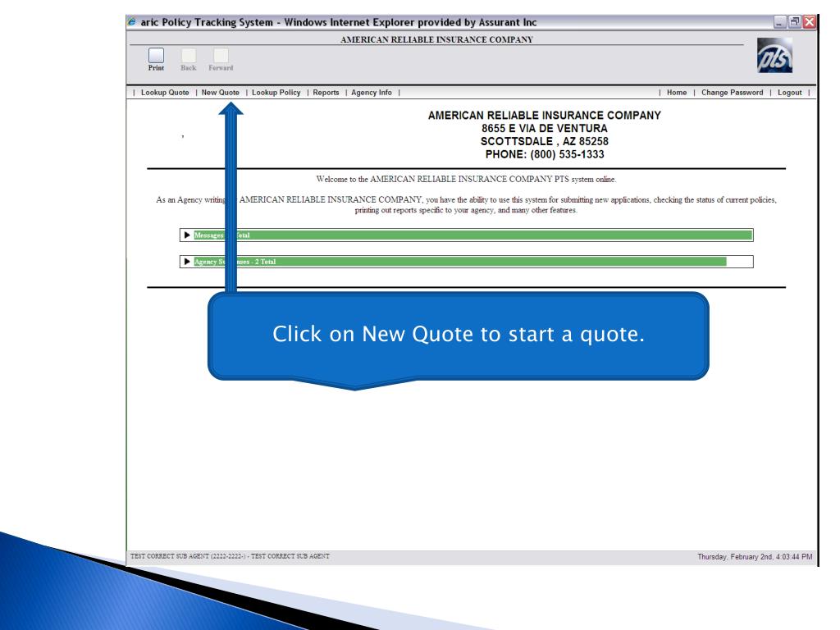This screenshot has height=630, width=840.
Task: Click the Logout link
Action: (x=790, y=92)
